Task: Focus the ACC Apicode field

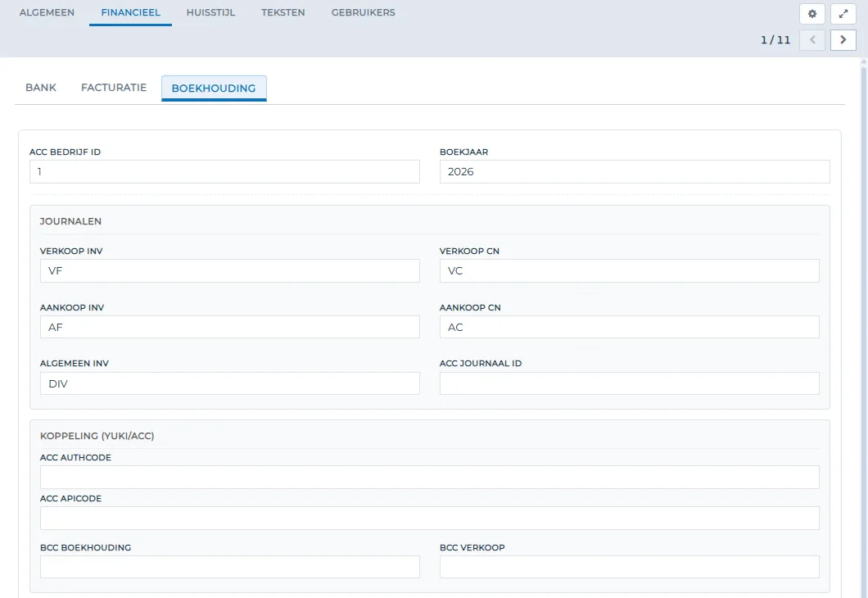Action: (430, 519)
